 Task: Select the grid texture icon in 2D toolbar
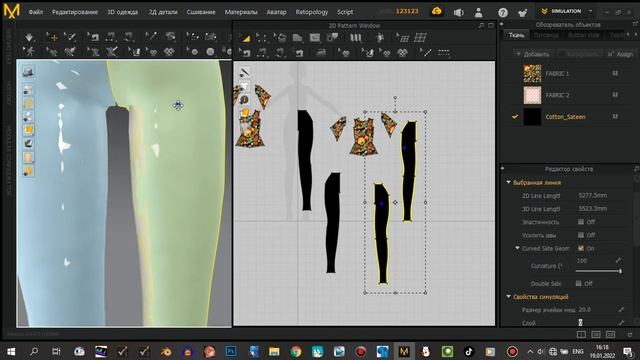(x=420, y=38)
